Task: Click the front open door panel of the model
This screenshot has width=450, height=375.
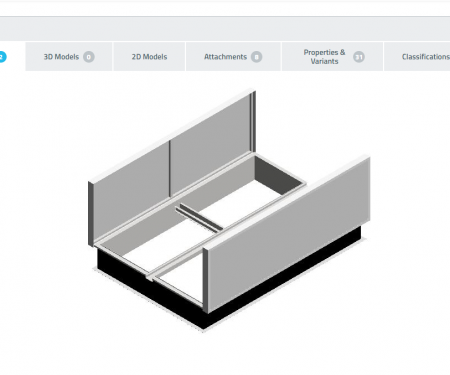Action: point(288,235)
